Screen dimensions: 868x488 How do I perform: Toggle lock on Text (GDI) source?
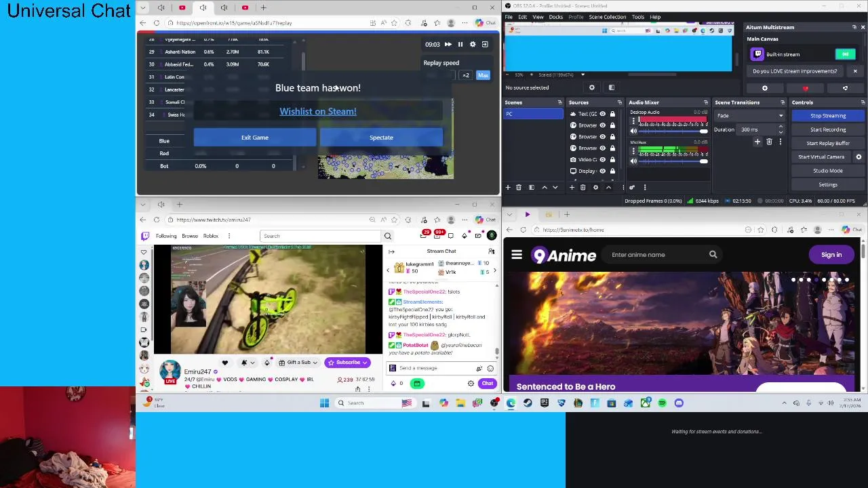pos(612,114)
